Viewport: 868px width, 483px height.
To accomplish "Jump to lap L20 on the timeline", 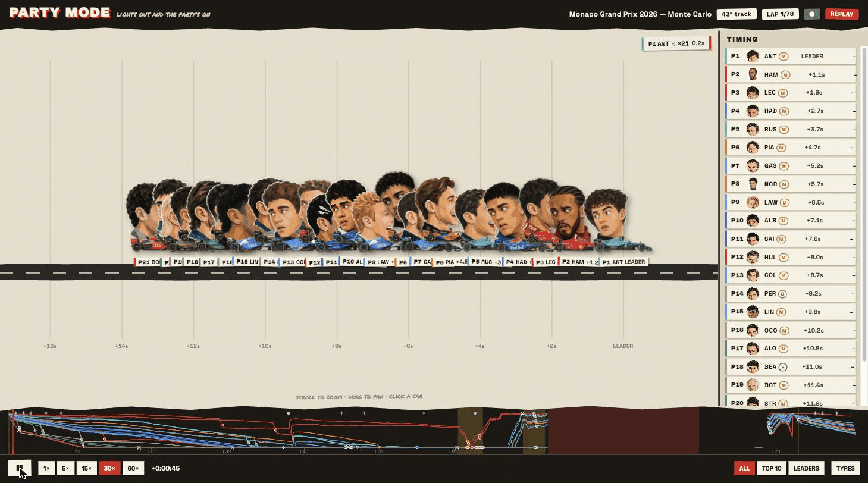I will 152,451.
